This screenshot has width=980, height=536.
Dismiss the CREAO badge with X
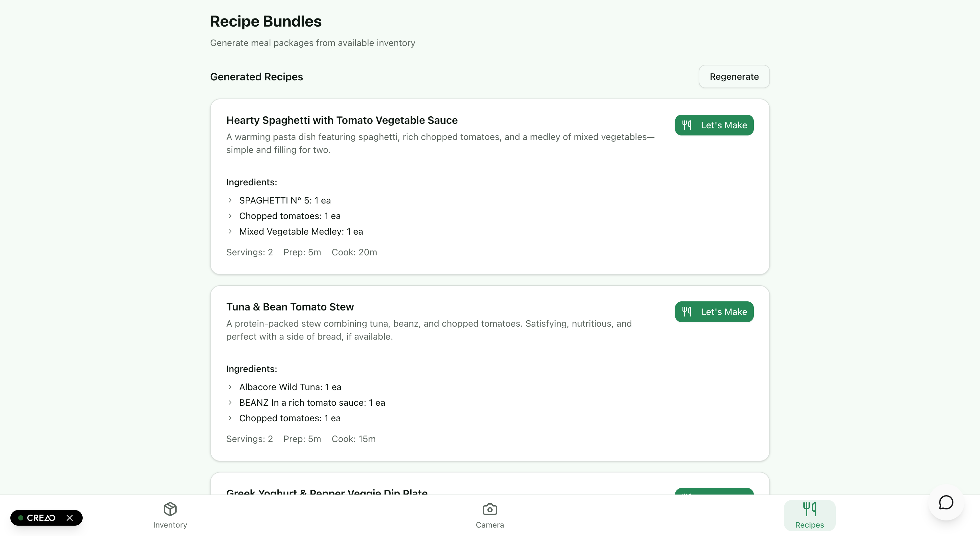pyautogui.click(x=70, y=518)
